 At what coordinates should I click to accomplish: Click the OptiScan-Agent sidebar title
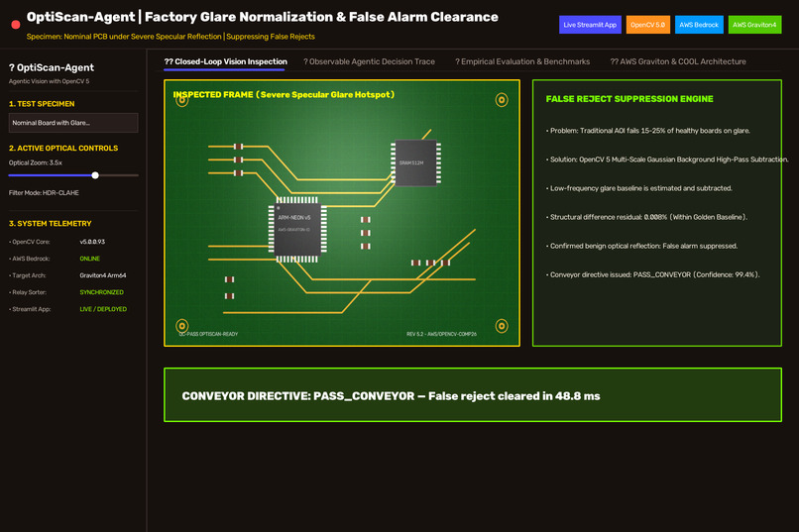(52, 67)
